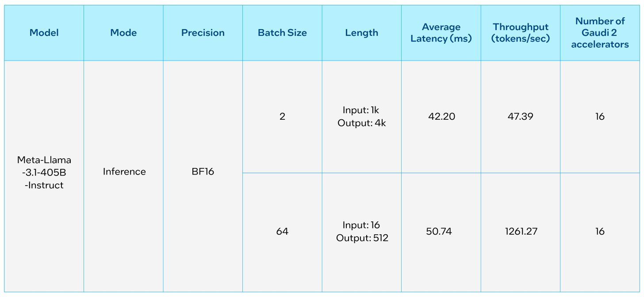Click accelerator count 16 in bottom row
Screen dimensions: 644x297
(x=600, y=232)
